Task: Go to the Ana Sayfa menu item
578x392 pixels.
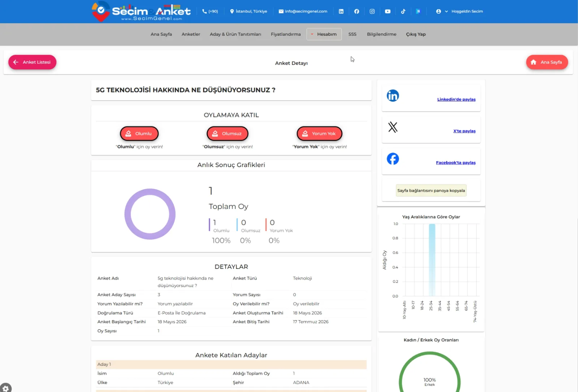Action: [x=161, y=34]
